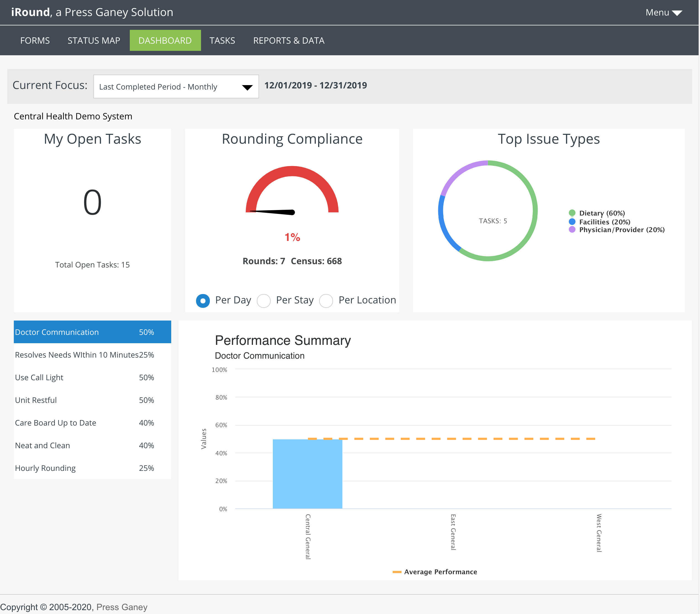Click the Facilities blue legend dot
The image size is (700, 614).
(572, 222)
